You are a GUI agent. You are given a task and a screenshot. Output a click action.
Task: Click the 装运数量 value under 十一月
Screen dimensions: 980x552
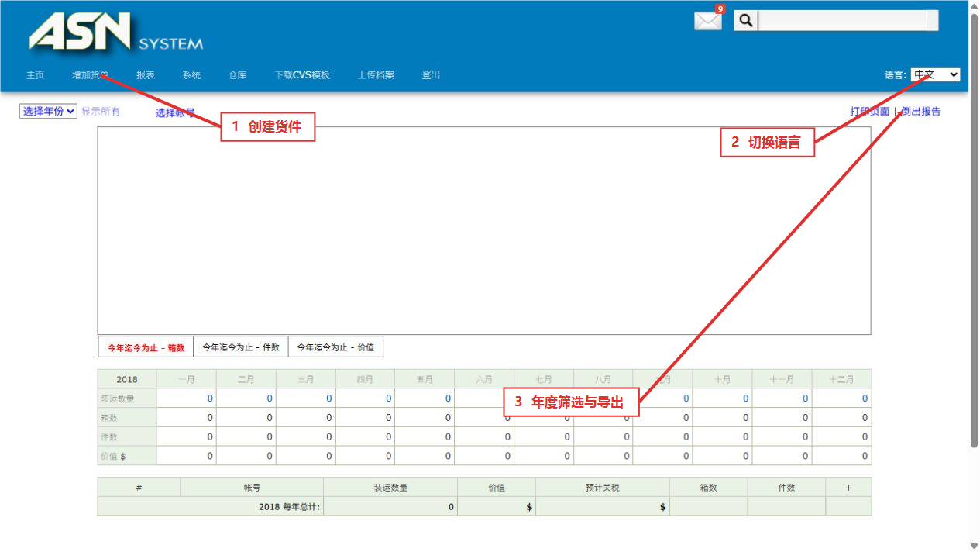coord(805,398)
